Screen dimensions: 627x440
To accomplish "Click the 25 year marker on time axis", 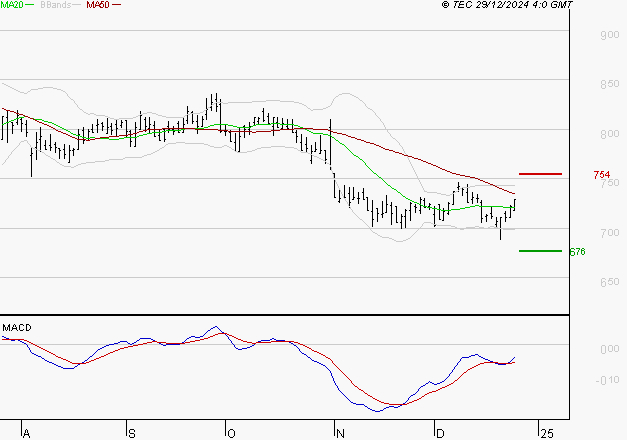I will 547,433.
